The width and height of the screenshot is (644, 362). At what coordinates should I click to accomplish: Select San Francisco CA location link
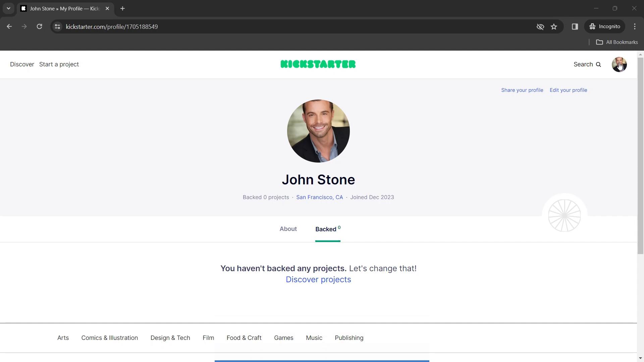tap(319, 197)
